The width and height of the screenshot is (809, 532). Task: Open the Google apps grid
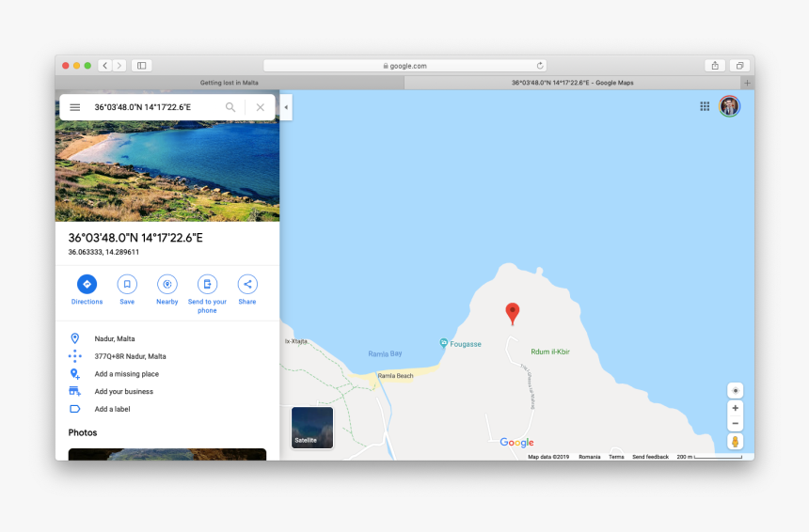pos(705,107)
